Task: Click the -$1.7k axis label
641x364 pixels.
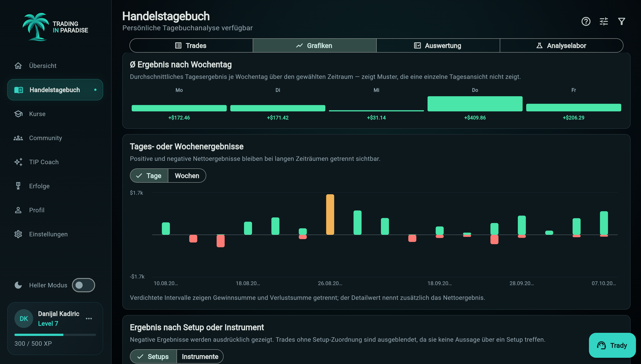Action: pos(137,277)
